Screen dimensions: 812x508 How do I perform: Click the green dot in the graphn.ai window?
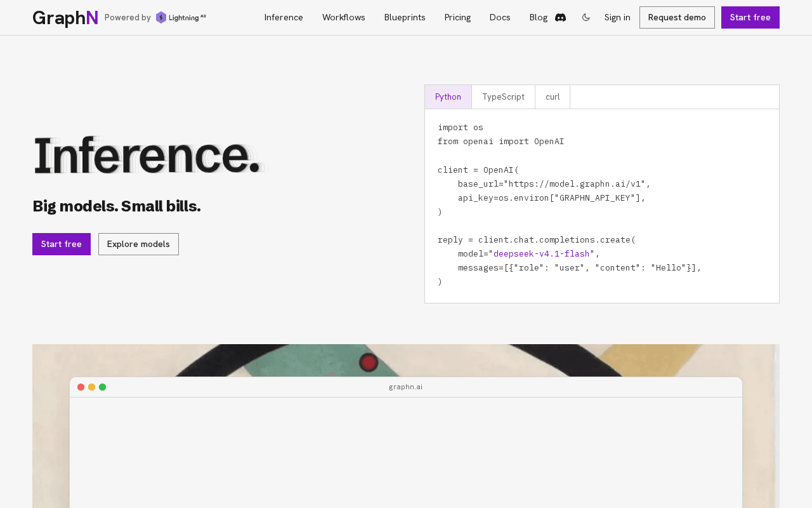[103, 387]
